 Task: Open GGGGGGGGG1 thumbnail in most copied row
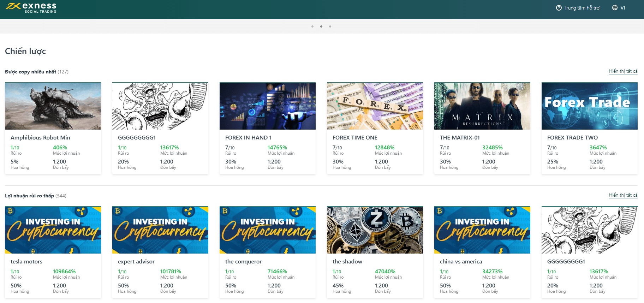click(x=160, y=106)
